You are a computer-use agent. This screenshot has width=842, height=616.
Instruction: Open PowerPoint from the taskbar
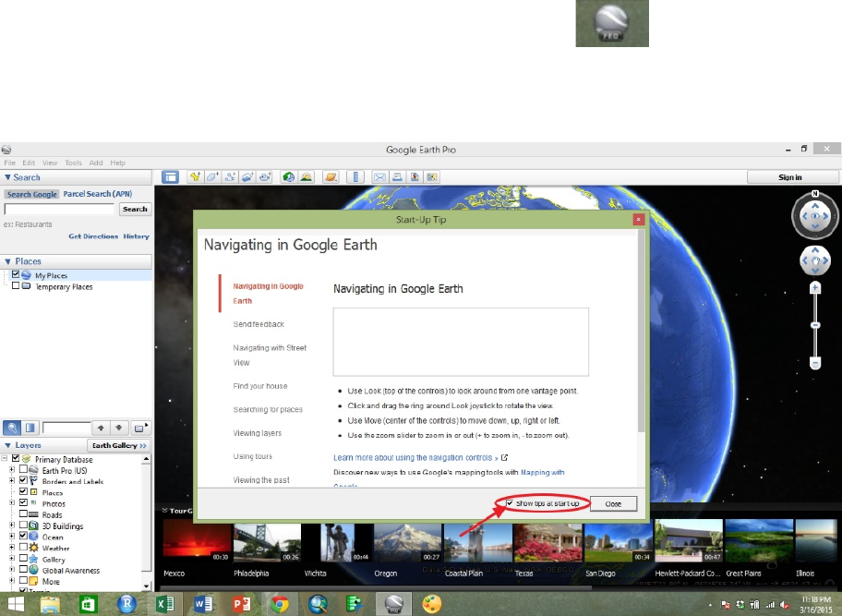coord(241,604)
